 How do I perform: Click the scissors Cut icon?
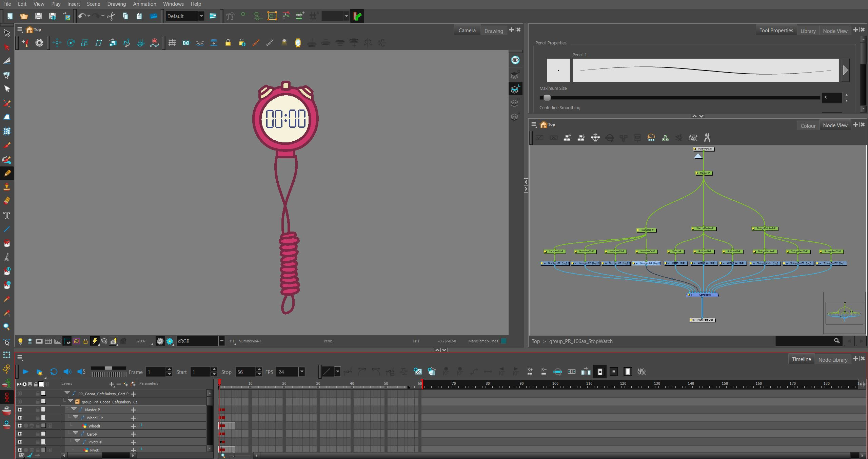point(111,16)
